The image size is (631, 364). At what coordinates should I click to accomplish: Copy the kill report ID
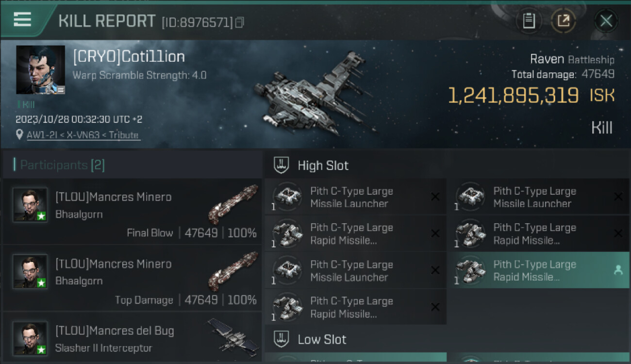click(x=240, y=22)
